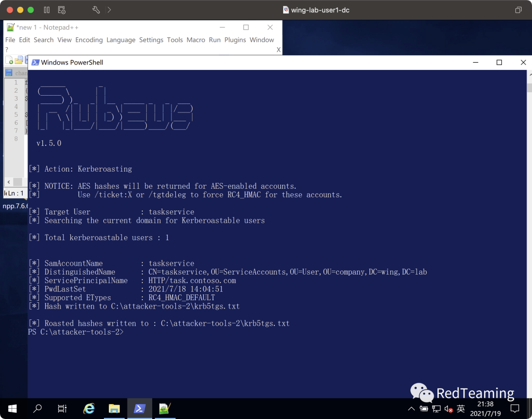The width and height of the screenshot is (532, 419).
Task: Toggle the 英 input method indicator
Action: pos(461,409)
